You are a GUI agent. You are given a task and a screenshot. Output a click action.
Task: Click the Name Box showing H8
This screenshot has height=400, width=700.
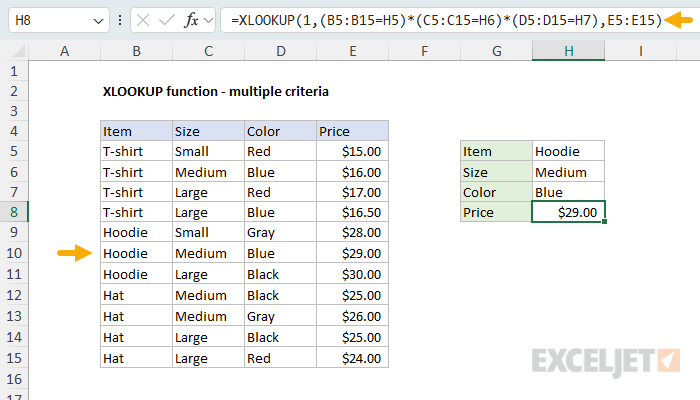(58, 21)
